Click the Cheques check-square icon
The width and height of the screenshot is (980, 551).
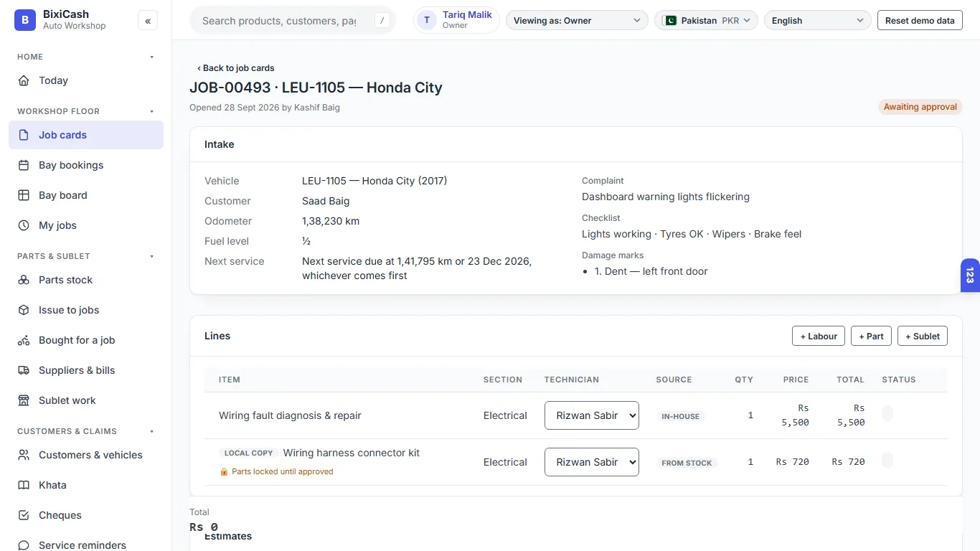24,515
